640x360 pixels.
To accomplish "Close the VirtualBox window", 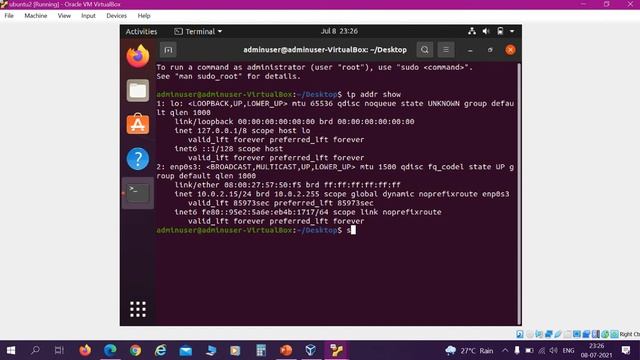I will coord(630,4).
